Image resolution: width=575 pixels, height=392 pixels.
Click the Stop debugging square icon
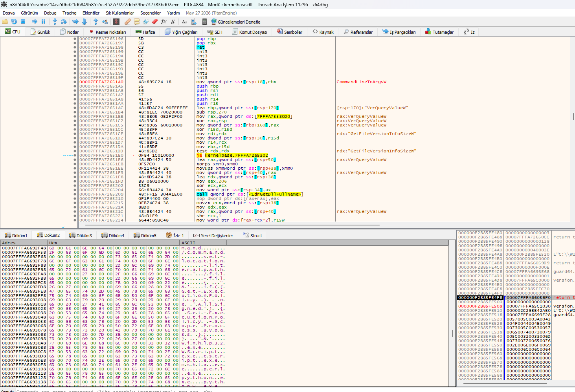[x=23, y=22]
